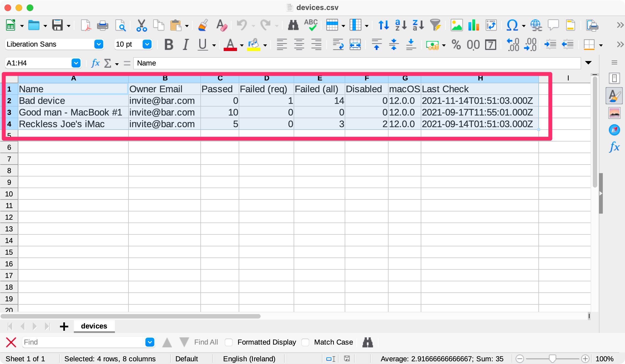
Task: Open Print Preview
Action: click(x=121, y=26)
